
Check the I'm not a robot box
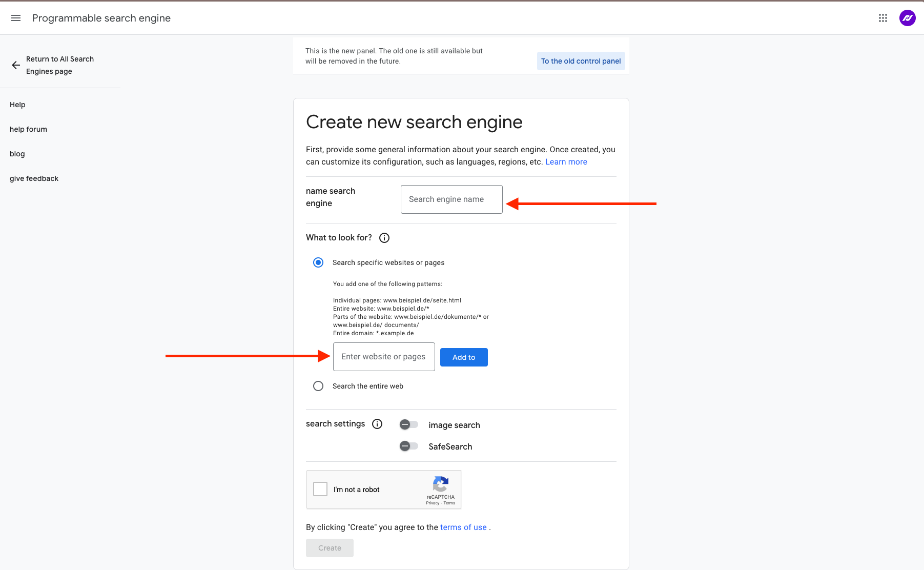coord(320,489)
